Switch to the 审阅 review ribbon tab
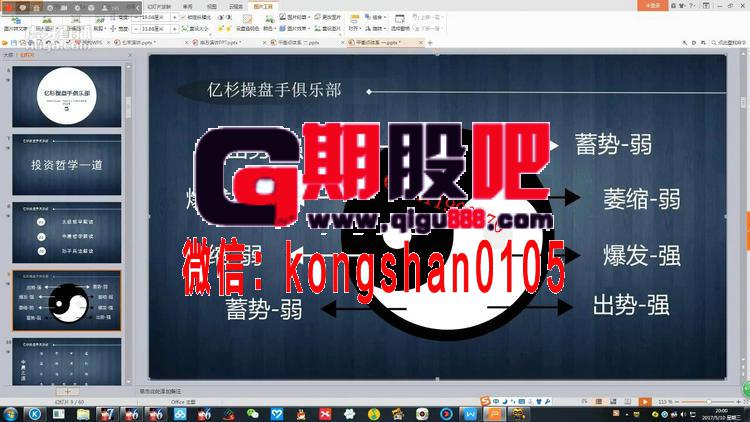Viewport: 750px width, 422px height. [188, 7]
